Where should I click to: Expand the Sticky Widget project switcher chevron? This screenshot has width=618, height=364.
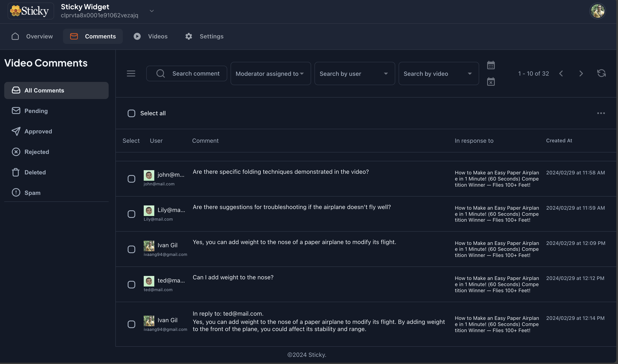pyautogui.click(x=152, y=11)
